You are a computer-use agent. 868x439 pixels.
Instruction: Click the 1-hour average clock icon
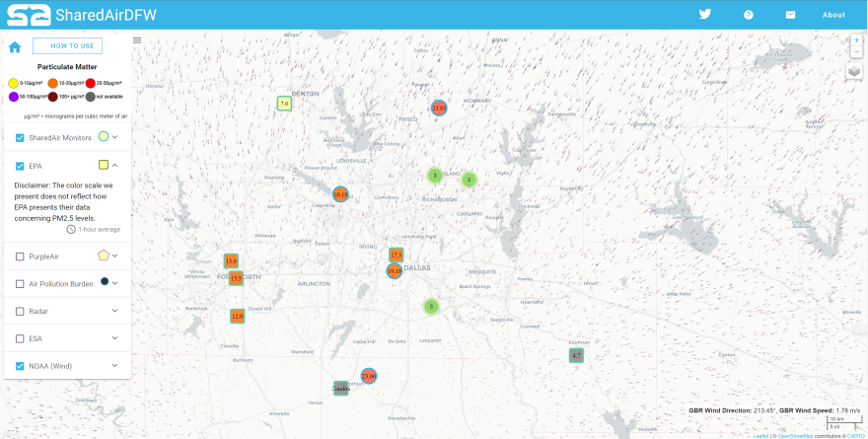point(71,229)
